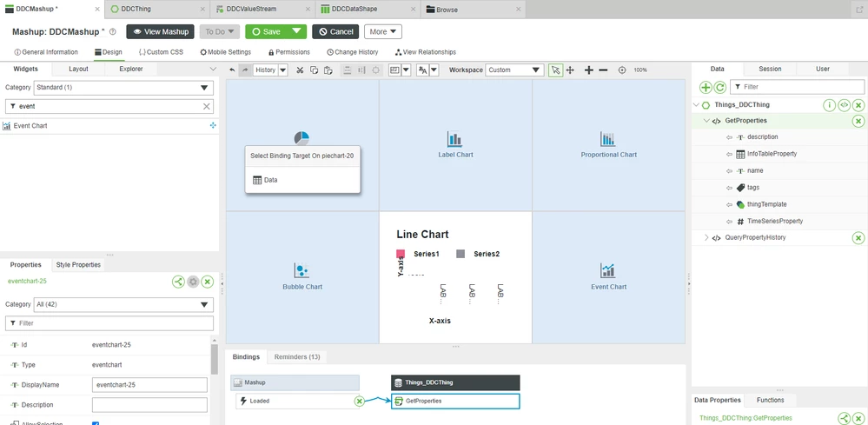The height and width of the screenshot is (425, 868).
Task: Remove Things_DDCThing with its green X
Action: click(x=858, y=105)
